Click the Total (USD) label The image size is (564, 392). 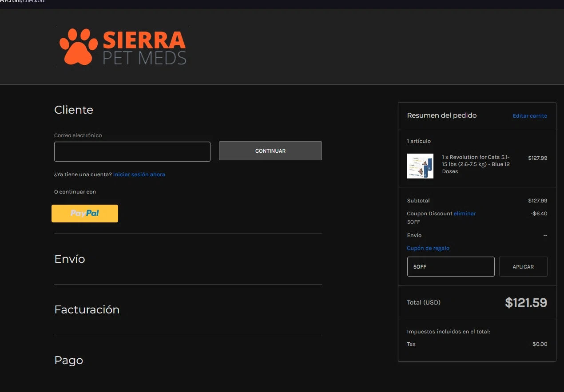coord(424,303)
